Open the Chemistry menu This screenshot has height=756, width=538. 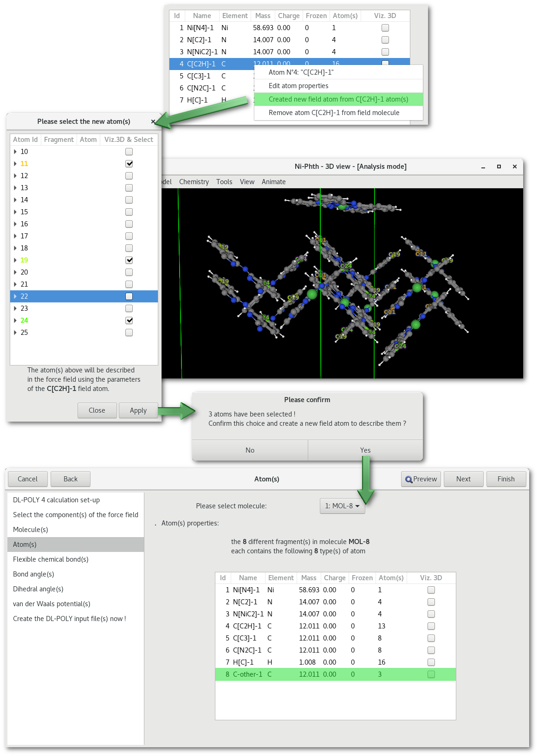pos(194,182)
